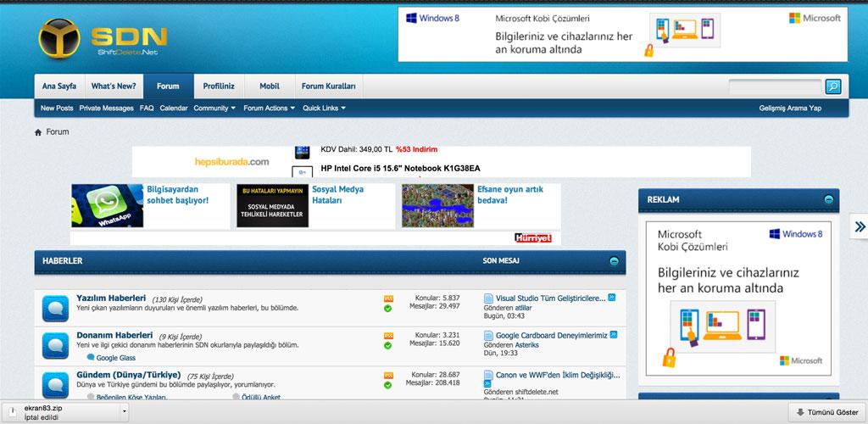Click the Google Glass subforum bubble icon
Screen dimensions: 868x424
[x=91, y=358]
